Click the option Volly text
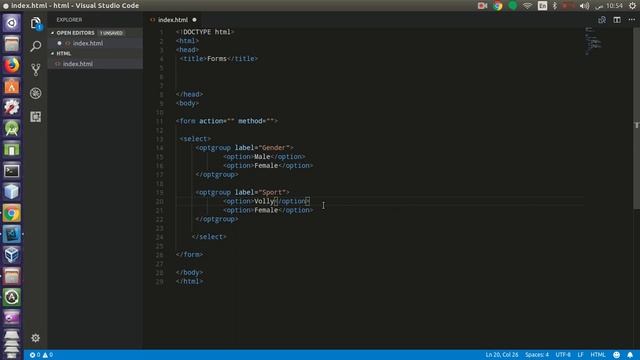 (264, 201)
